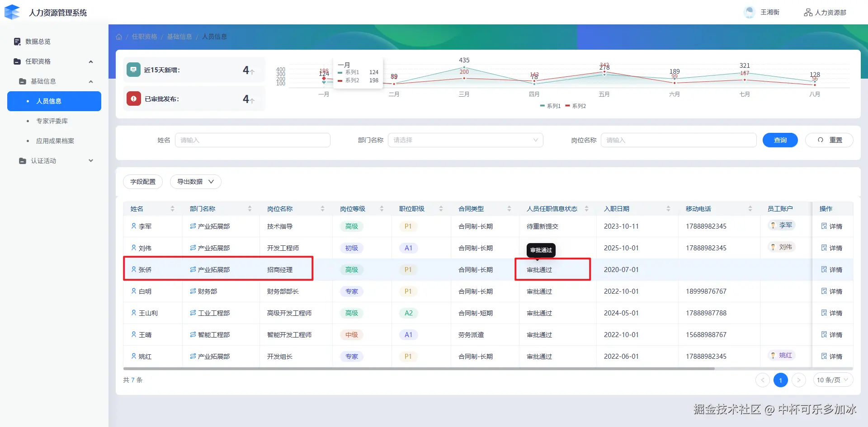Click the 数据总览 sidebar icon
Viewport: 868px width, 427px height.
pos(17,42)
